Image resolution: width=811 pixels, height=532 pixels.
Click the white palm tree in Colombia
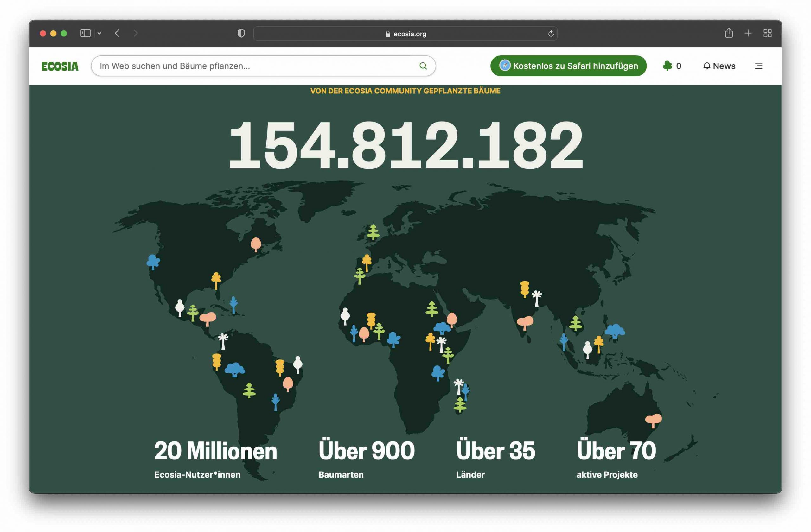[223, 341]
